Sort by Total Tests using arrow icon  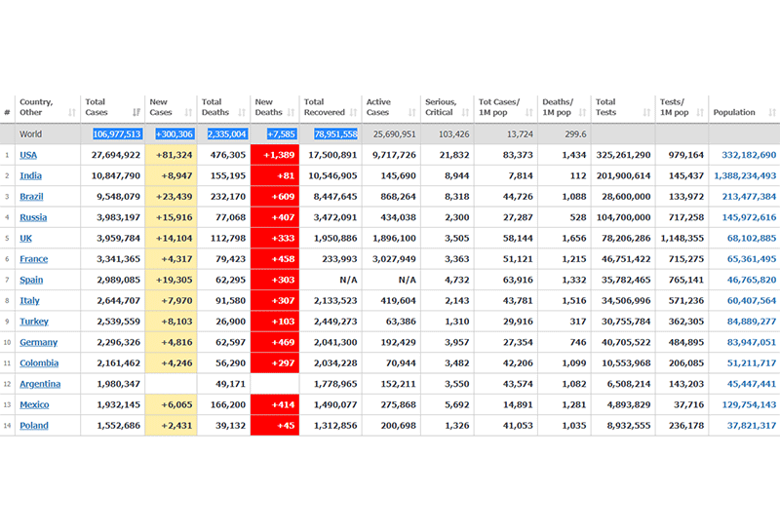click(647, 113)
